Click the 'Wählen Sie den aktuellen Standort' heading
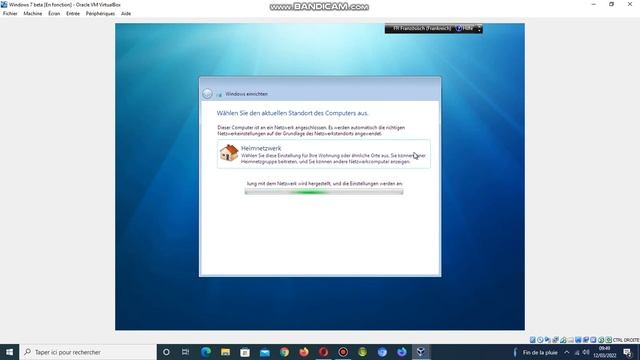 click(292, 113)
